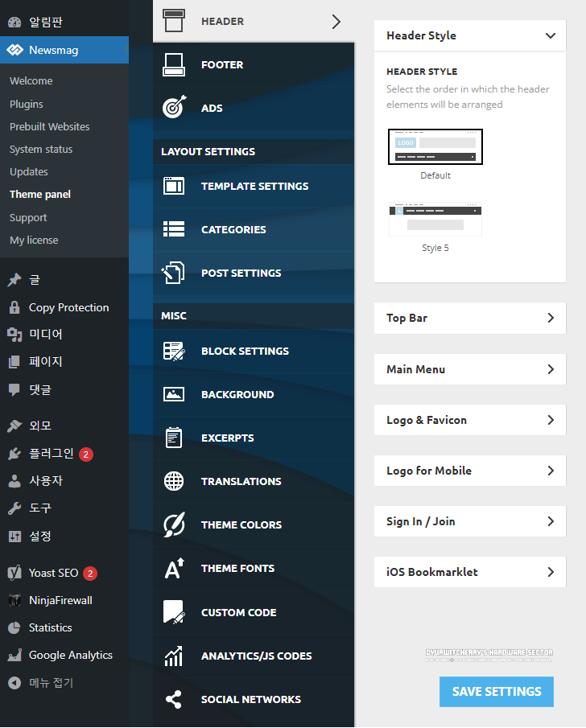
Task: Click the Block Settings pencil icon
Action: pos(174,351)
